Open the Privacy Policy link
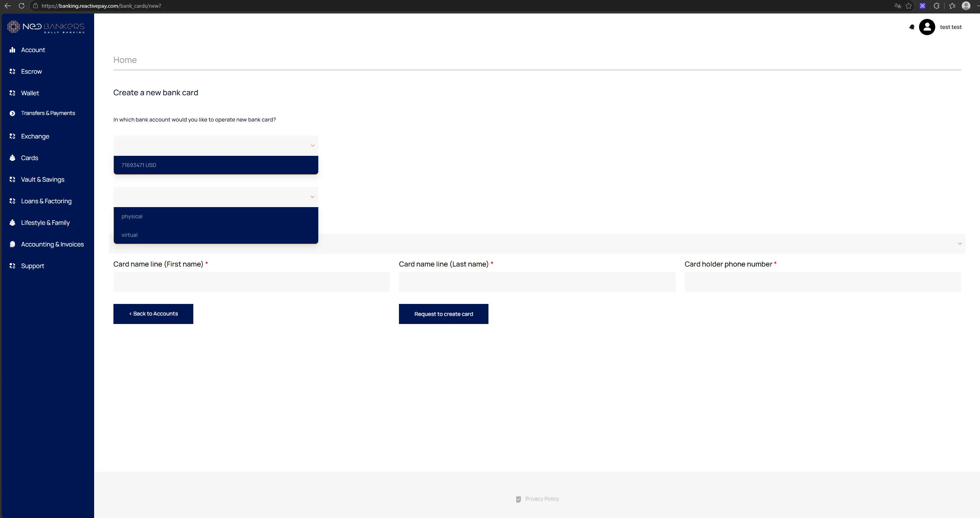Image resolution: width=980 pixels, height=518 pixels. 542,499
